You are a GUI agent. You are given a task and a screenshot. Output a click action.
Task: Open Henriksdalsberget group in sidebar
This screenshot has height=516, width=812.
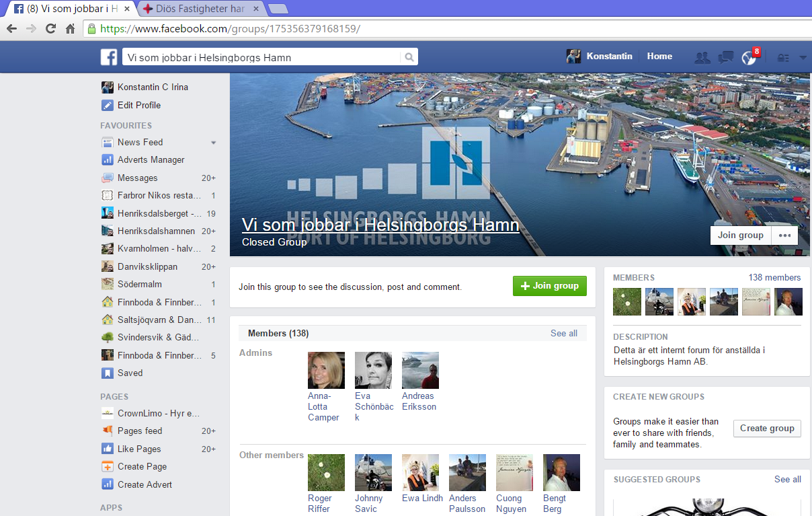159,213
